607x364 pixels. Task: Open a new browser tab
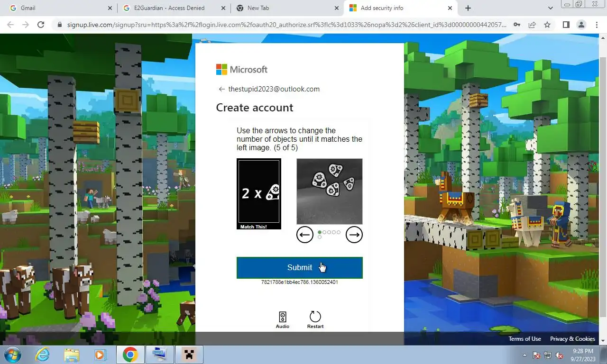point(468,8)
